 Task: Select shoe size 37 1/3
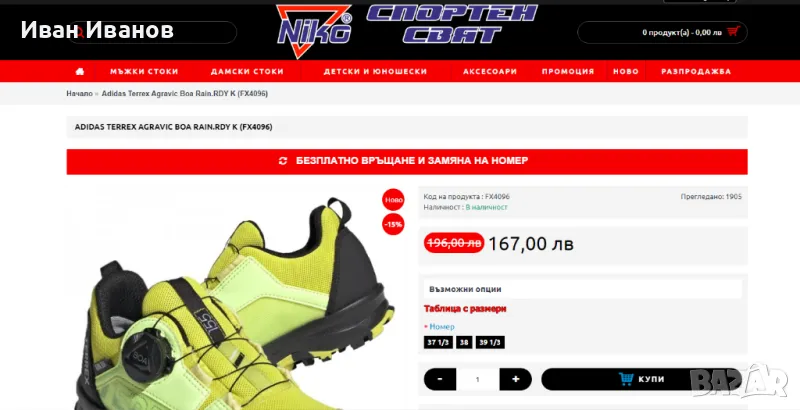point(438,343)
